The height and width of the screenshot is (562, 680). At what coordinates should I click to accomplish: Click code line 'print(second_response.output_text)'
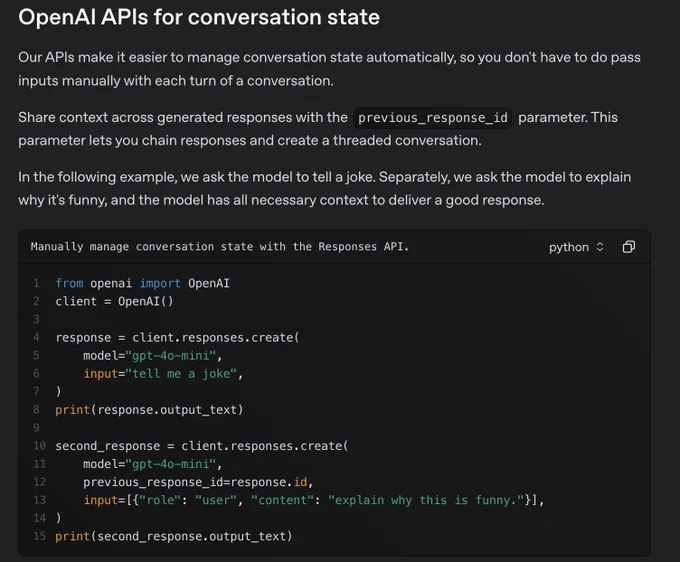pos(173,536)
